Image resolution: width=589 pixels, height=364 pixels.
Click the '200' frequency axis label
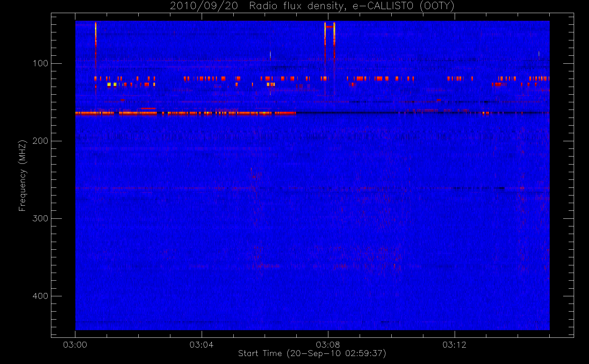coord(40,141)
